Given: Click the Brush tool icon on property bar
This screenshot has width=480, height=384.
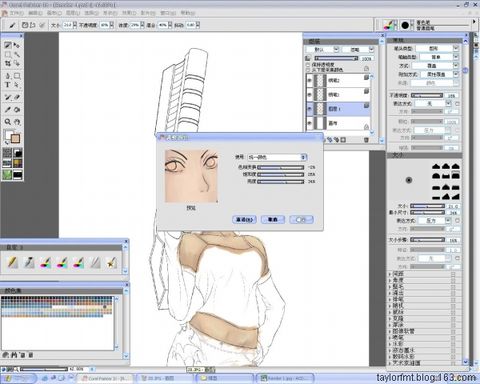Looking at the screenshot, I should click(x=12, y=25).
